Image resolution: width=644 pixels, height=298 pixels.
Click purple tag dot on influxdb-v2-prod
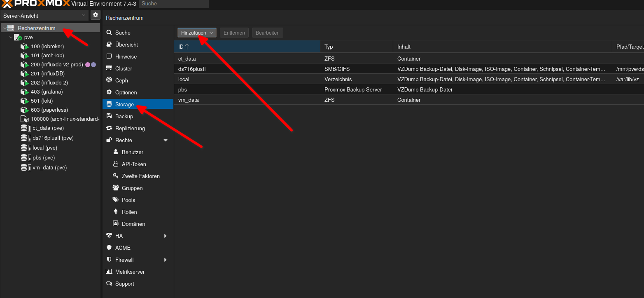pyautogui.click(x=93, y=65)
